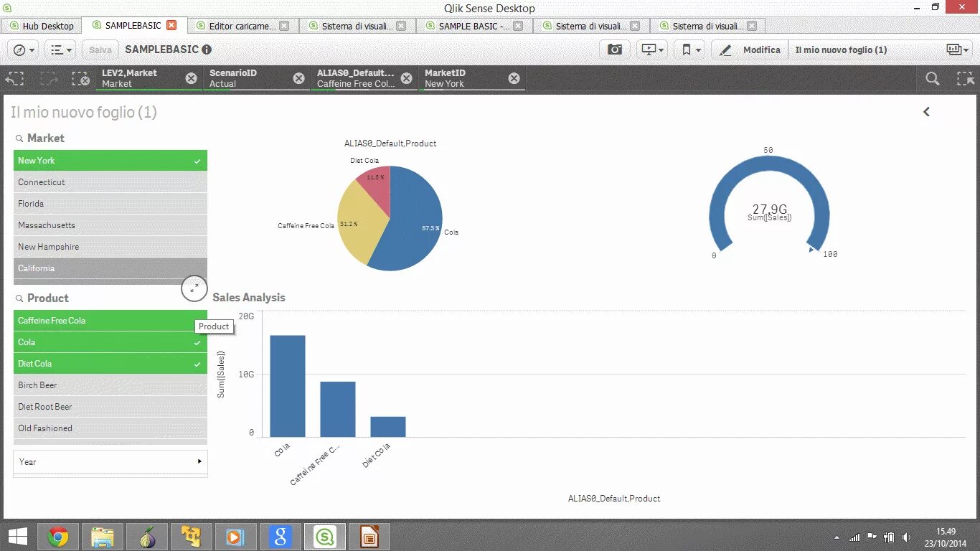Click the full screen expand icon
Screen dimensions: 980x551
pyautogui.click(x=194, y=288)
